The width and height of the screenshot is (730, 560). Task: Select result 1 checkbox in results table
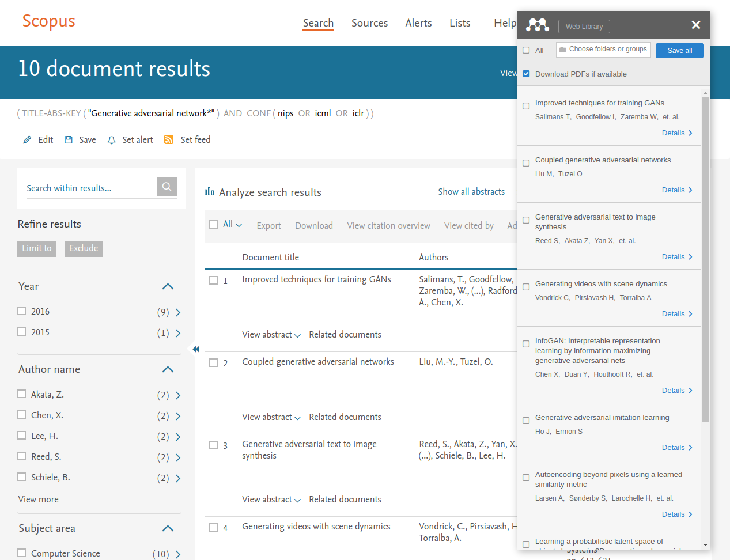[x=213, y=280]
